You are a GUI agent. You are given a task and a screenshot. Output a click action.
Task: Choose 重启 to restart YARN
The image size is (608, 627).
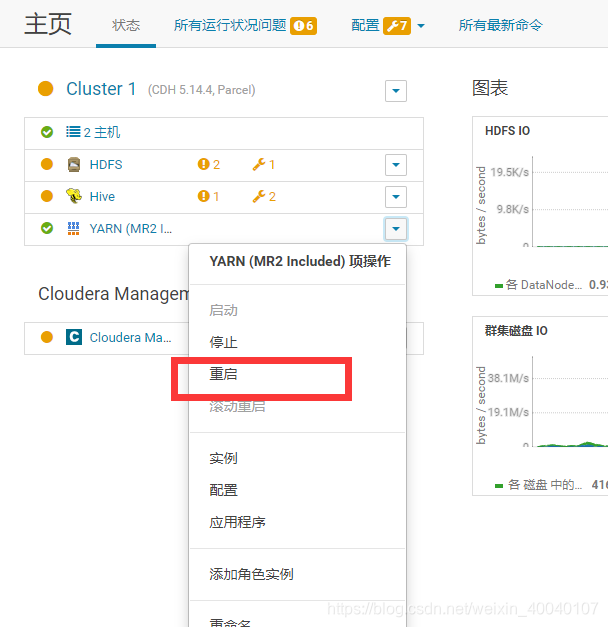tap(224, 374)
